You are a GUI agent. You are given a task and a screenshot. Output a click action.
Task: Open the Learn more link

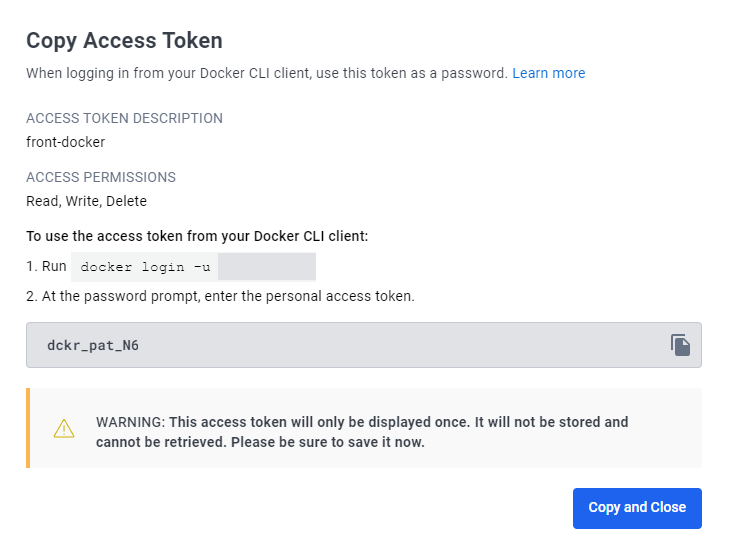(x=549, y=73)
